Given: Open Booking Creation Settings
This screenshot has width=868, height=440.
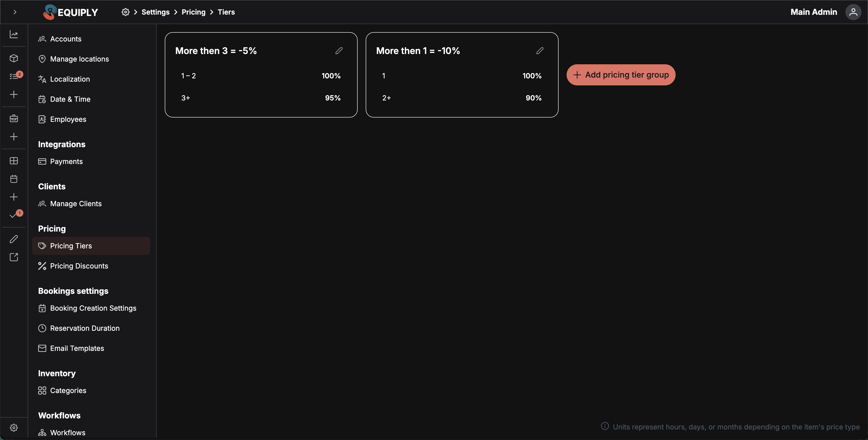Looking at the screenshot, I should 91,308.
